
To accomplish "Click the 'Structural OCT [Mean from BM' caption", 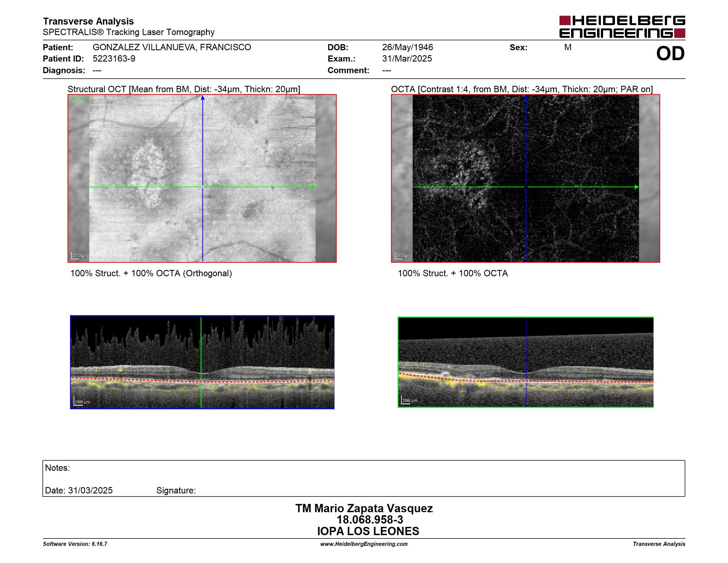I will click(x=184, y=89).
